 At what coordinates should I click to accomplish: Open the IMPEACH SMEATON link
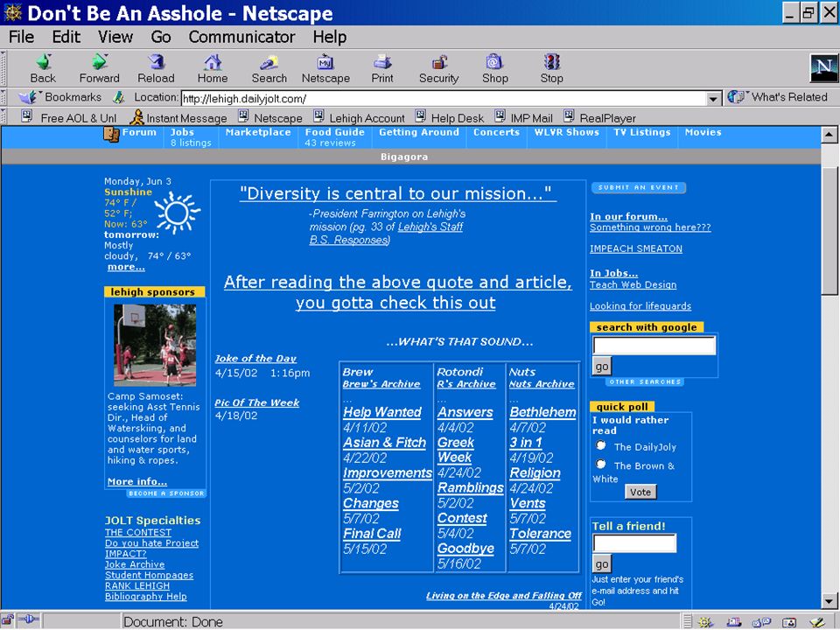pos(636,248)
